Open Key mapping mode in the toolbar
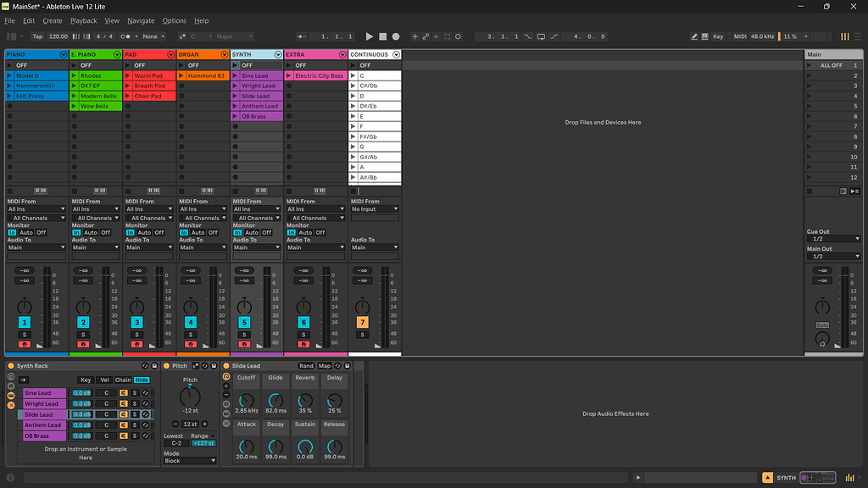 718,37
